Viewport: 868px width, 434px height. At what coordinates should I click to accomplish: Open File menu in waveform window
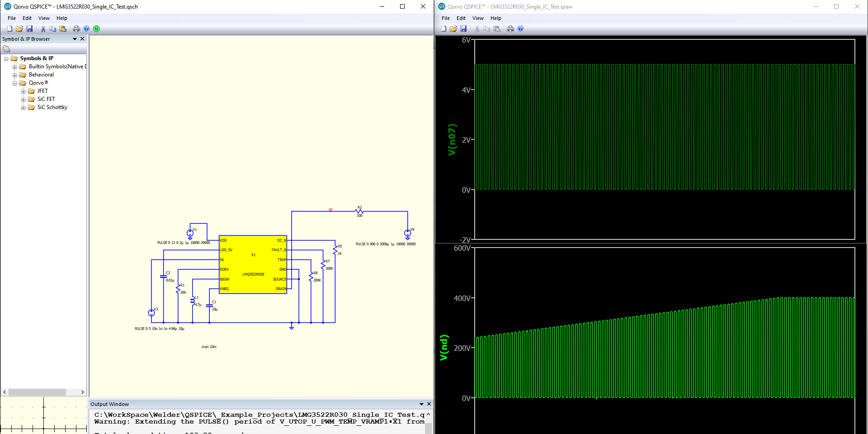446,18
